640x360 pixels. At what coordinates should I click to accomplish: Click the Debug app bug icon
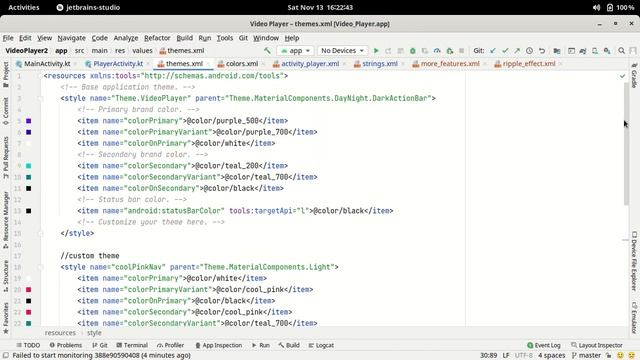tap(413, 51)
